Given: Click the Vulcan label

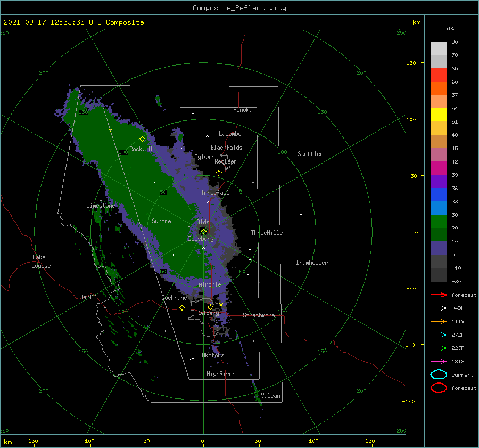Looking at the screenshot, I should pos(270,396).
